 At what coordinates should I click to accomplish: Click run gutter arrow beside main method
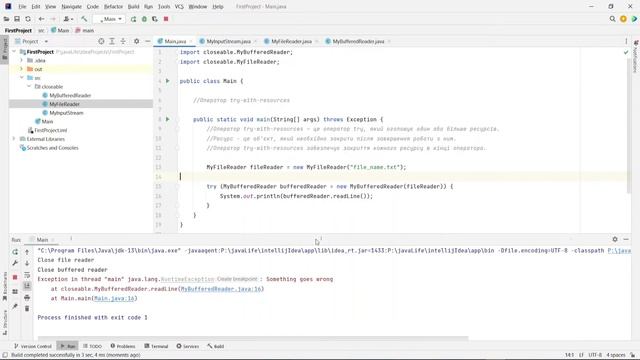click(167, 119)
